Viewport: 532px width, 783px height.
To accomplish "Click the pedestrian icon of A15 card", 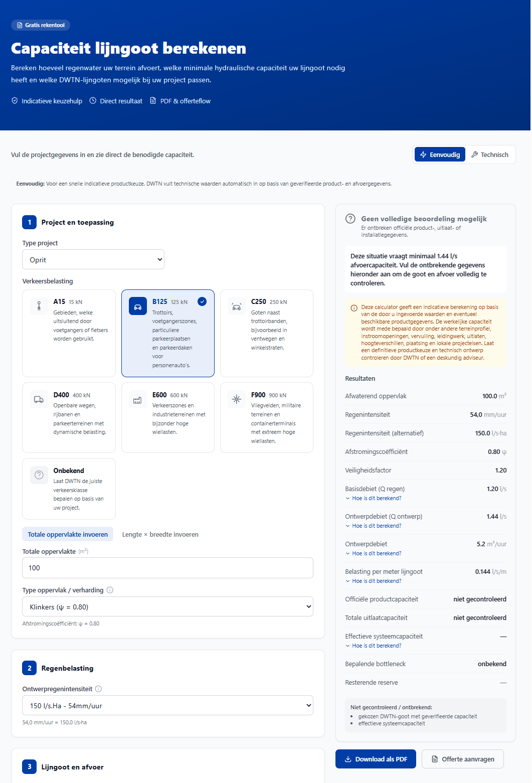I will (x=39, y=306).
